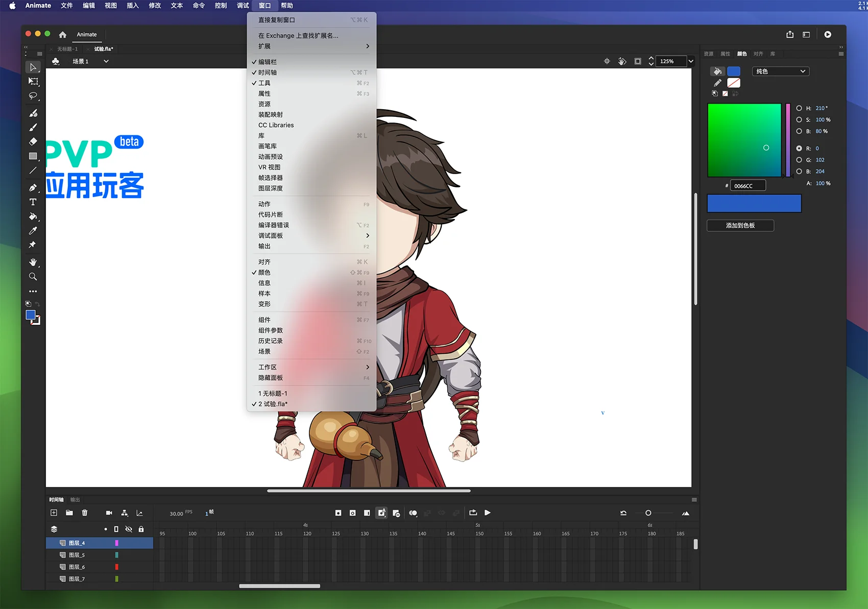Select the Hand tool

coord(33,262)
